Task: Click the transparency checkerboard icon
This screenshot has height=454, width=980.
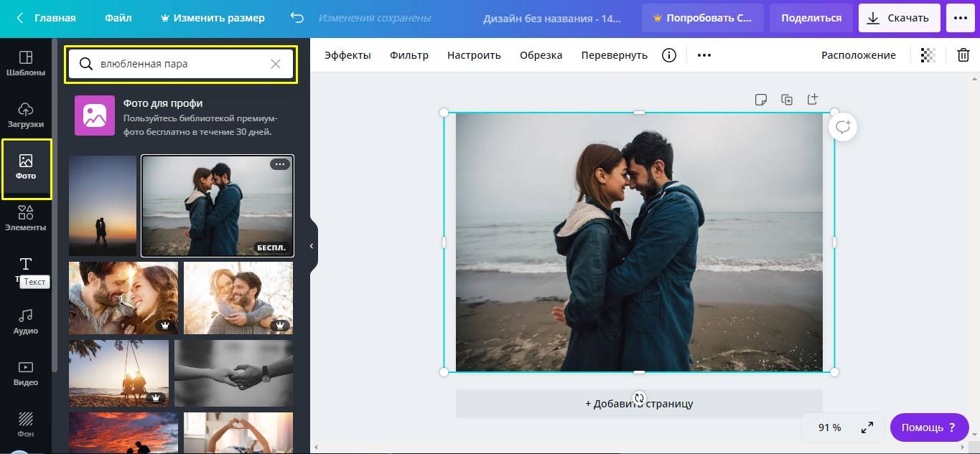Action: (928, 55)
